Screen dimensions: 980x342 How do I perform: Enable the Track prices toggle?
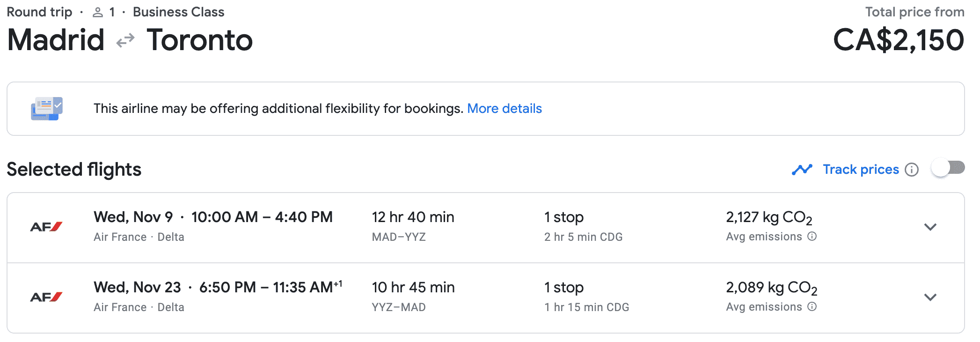(948, 168)
